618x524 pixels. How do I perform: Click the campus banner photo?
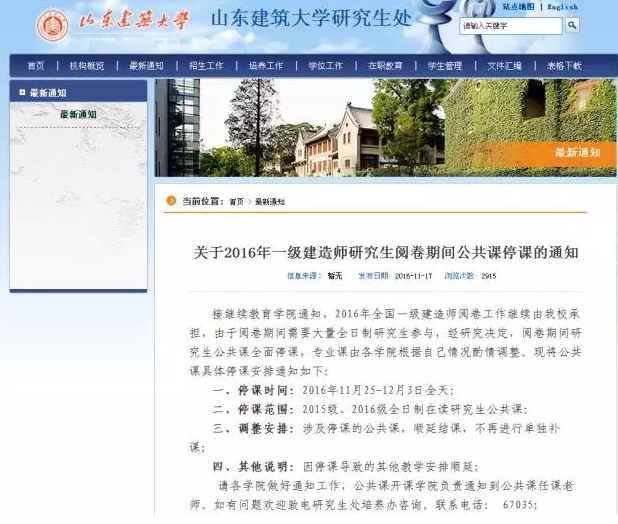tap(380, 128)
